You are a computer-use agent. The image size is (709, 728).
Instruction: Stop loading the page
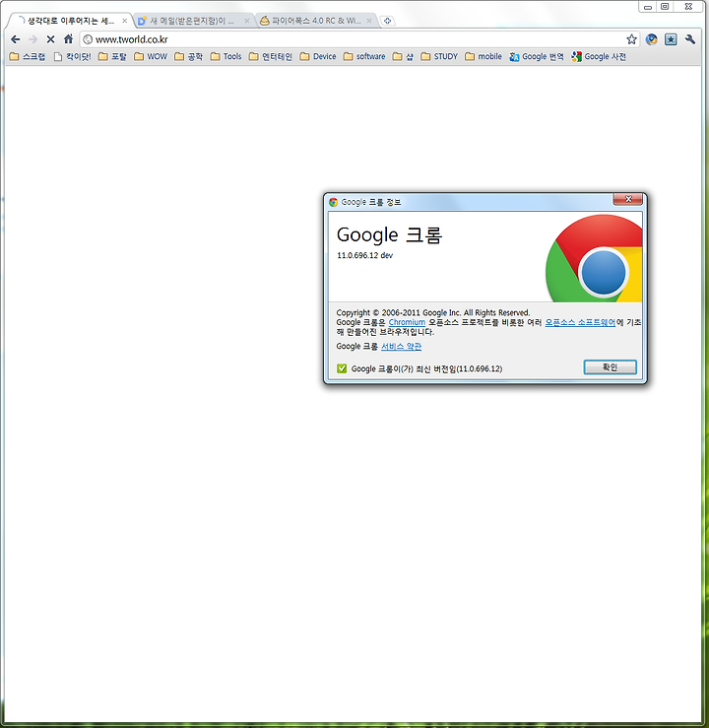click(x=50, y=39)
